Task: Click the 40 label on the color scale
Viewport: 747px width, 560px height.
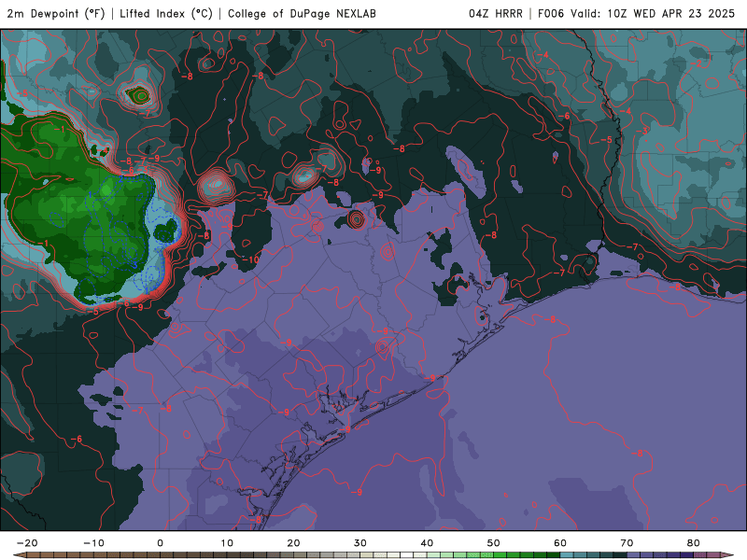Action: (x=427, y=543)
